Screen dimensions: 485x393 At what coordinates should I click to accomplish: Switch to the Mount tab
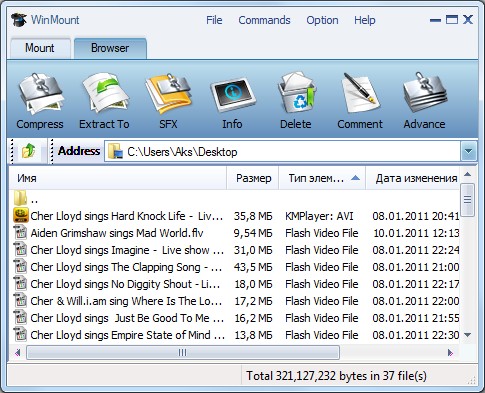pyautogui.click(x=40, y=48)
